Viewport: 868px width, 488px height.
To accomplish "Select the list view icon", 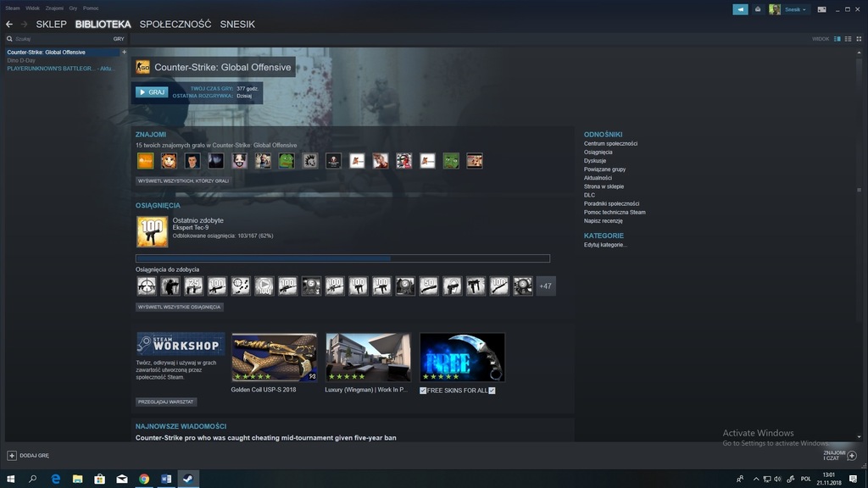I will click(x=848, y=39).
